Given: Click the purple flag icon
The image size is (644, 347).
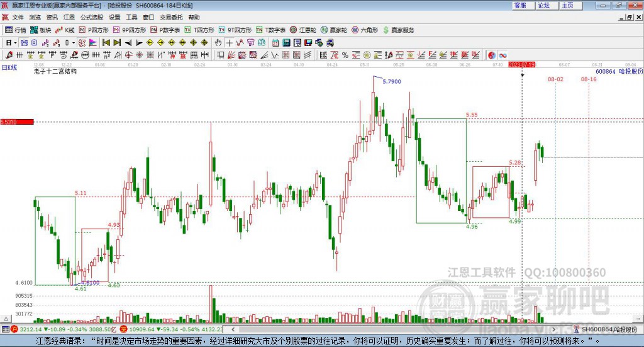Looking at the screenshot, I should click(93, 43).
